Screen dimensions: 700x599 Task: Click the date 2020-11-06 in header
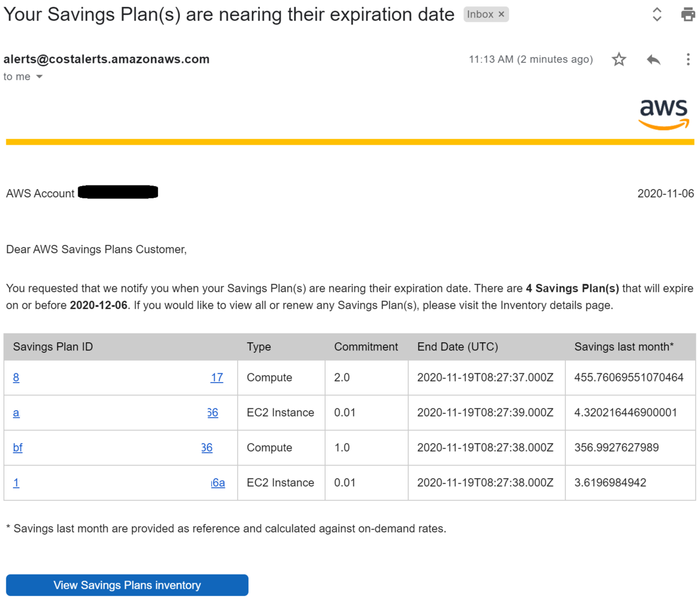coord(666,194)
